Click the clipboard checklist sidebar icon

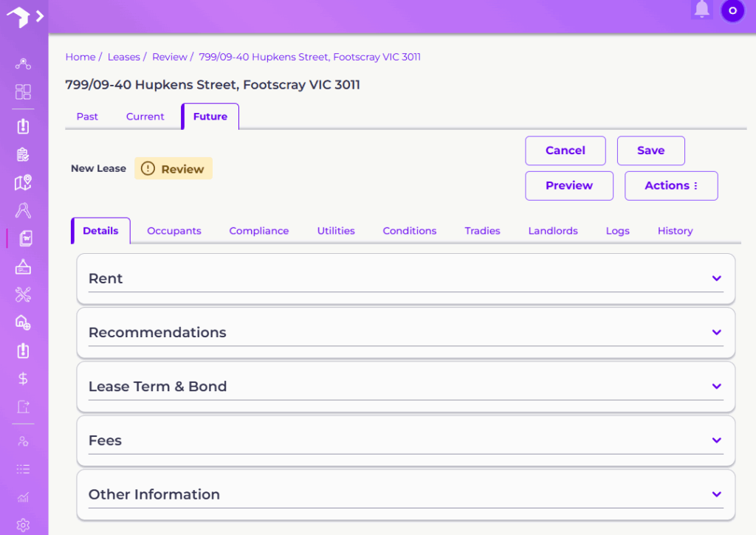coord(23,154)
